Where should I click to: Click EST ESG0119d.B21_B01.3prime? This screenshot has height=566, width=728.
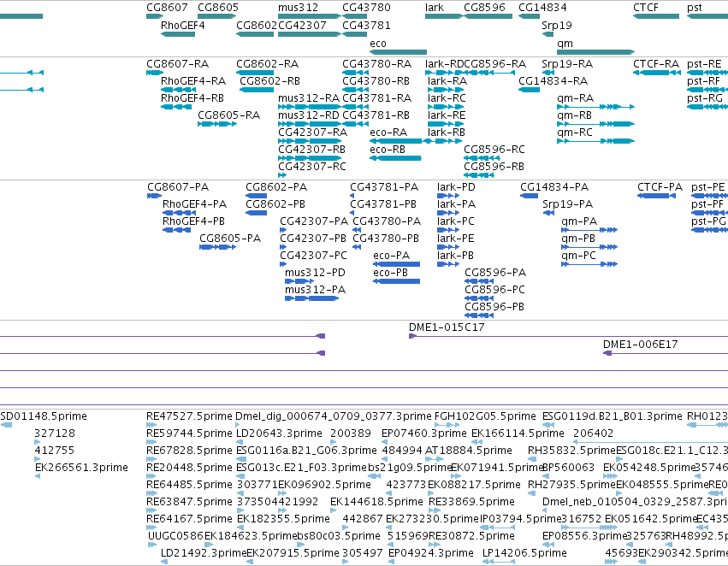tap(548, 425)
